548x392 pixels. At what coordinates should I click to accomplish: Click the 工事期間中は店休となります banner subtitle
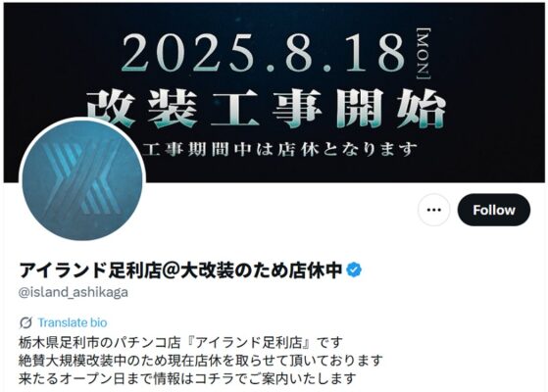pos(279,150)
